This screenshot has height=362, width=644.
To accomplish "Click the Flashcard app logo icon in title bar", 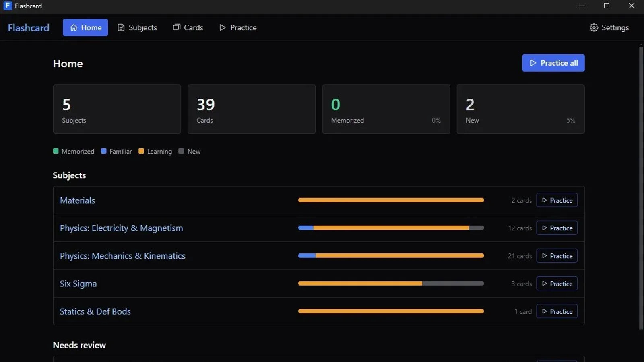I will 8,6.
